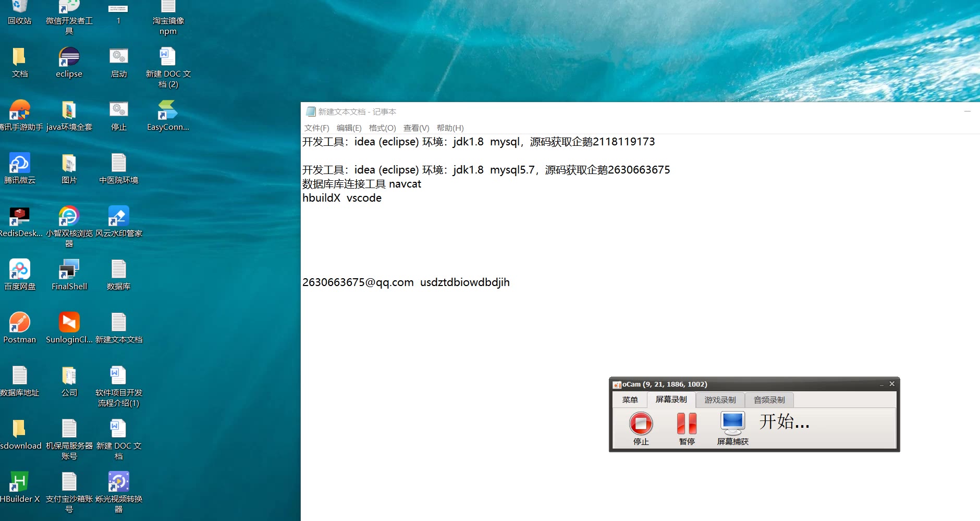Click the Notepad title bar icon
The height and width of the screenshot is (521, 980).
311,111
